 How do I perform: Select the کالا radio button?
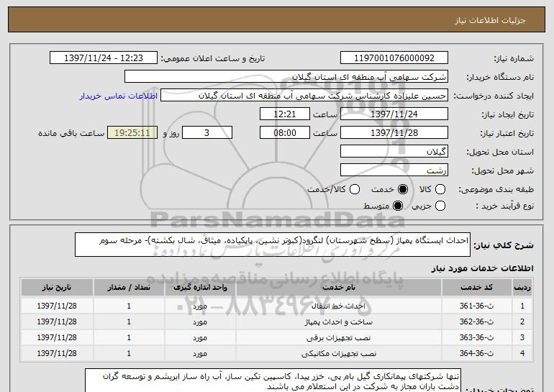click(x=440, y=189)
